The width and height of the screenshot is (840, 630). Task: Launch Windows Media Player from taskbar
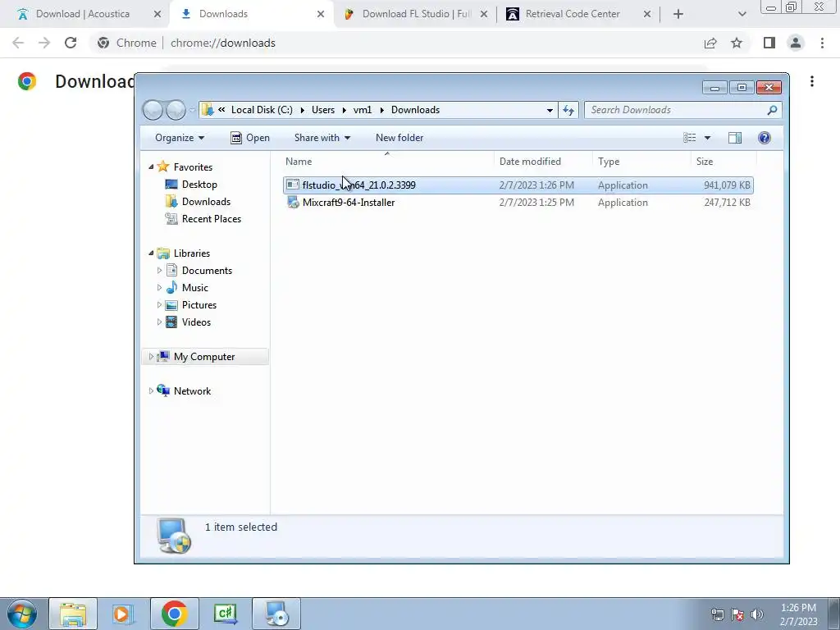[122, 614]
